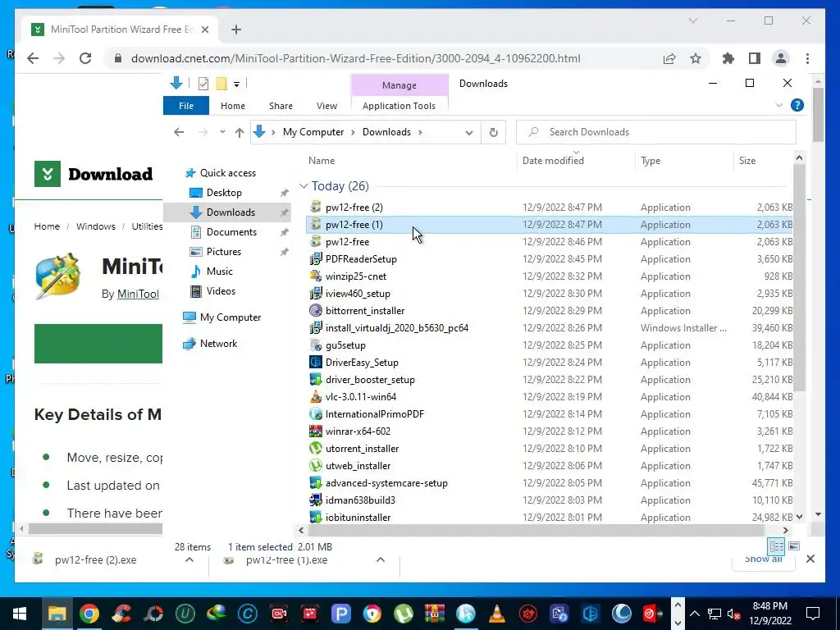This screenshot has height=630, width=840.
Task: Switch to Large icons view layout
Action: tap(794, 546)
